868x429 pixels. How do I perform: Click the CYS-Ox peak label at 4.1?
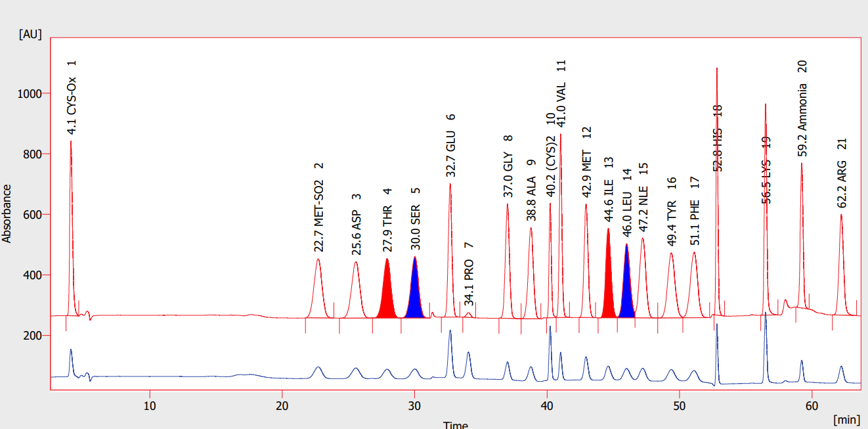pos(72,98)
